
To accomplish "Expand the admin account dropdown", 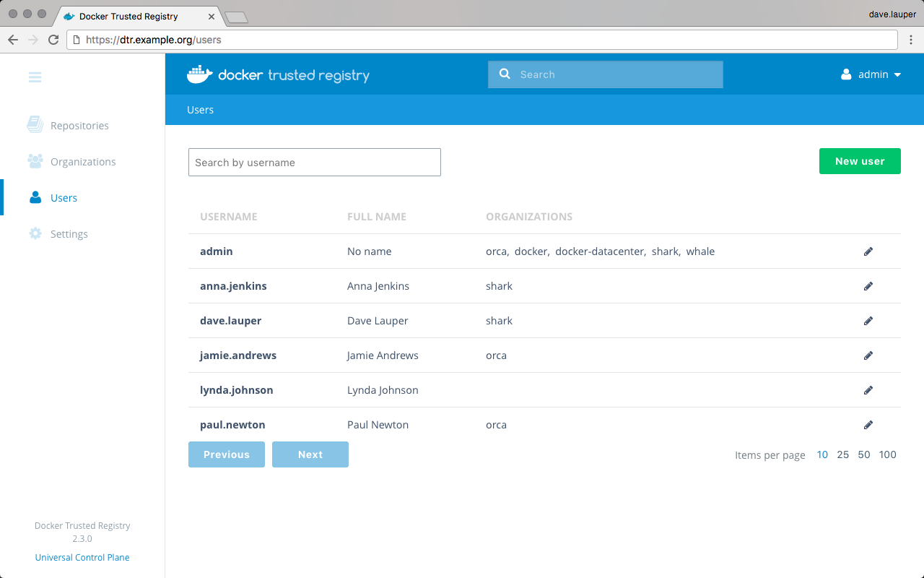I will point(872,74).
